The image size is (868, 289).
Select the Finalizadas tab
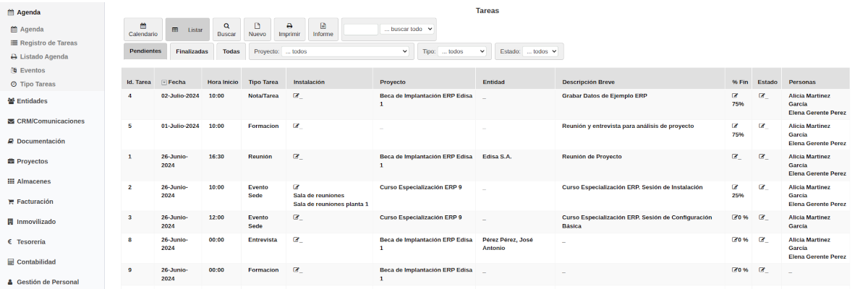192,51
